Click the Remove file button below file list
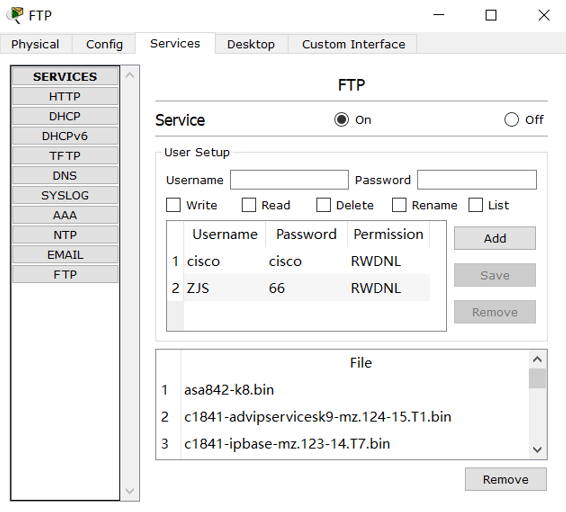566x512 pixels. pyautogui.click(x=506, y=480)
